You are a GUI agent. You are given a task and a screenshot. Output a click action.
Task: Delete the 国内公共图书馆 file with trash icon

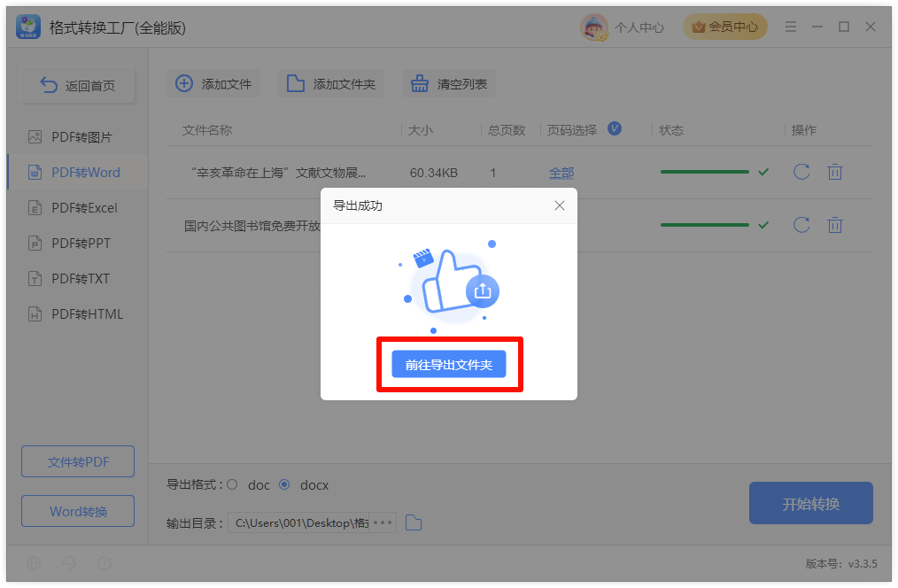coord(835,225)
